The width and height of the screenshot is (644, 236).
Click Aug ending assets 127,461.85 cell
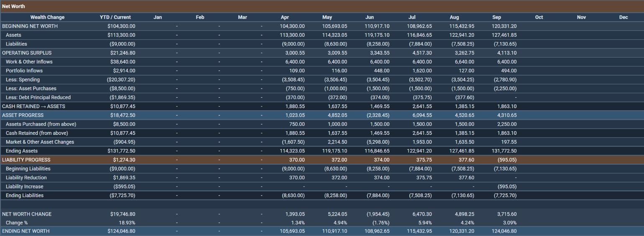click(462, 151)
